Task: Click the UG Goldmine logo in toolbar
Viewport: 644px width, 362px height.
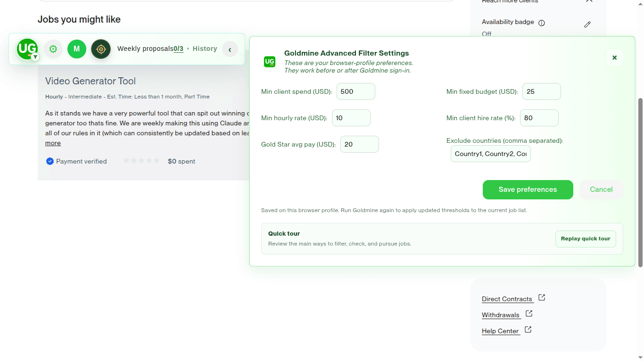Action: pos(27,49)
